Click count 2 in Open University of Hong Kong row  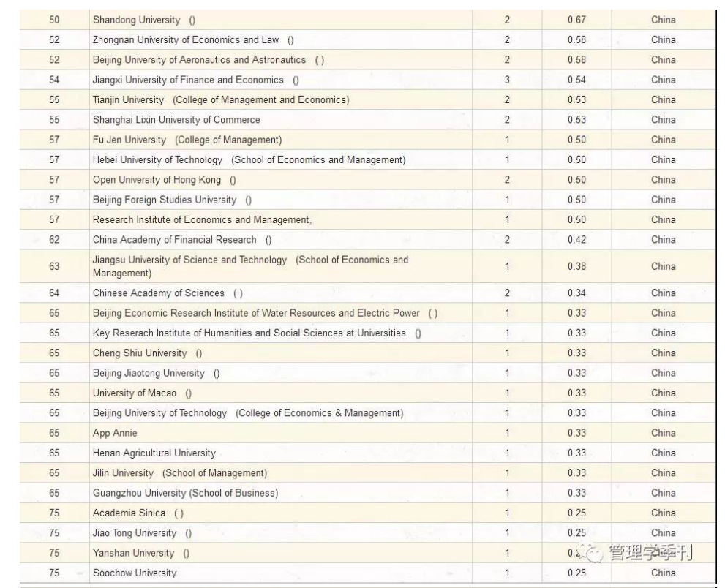coord(507,180)
